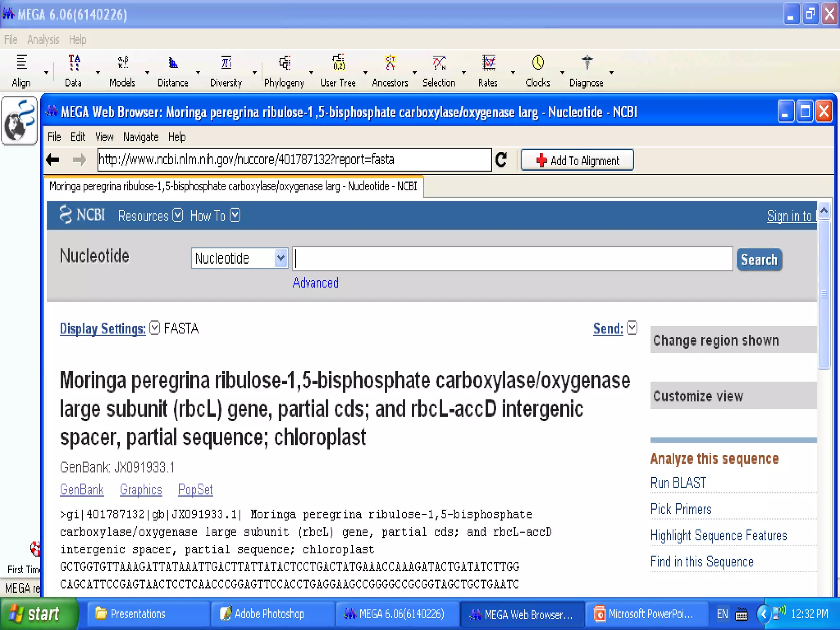Click Highlight Sequence Features link
This screenshot has width=840, height=630.
[x=719, y=535]
